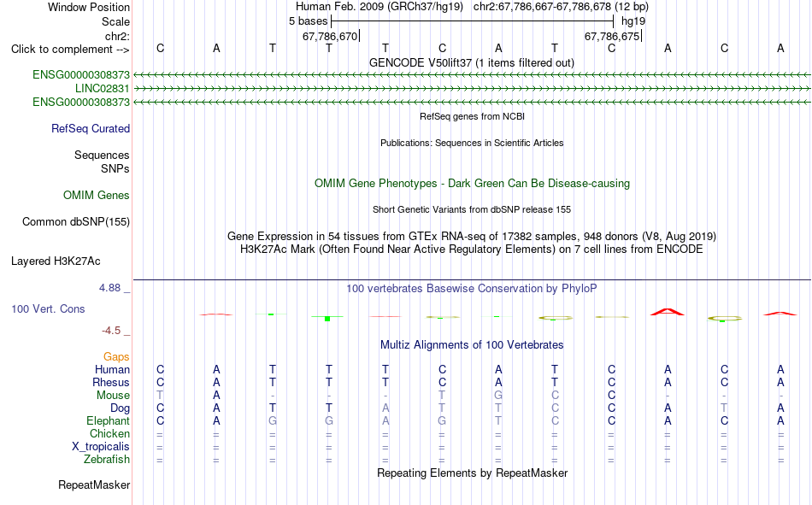Click the green square PhyloP conservation bar
Viewport: 812px width, 505px height.
(327, 319)
